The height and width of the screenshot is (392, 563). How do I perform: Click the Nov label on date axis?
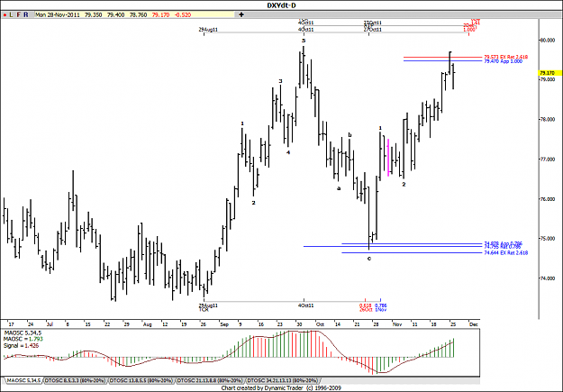point(397,324)
